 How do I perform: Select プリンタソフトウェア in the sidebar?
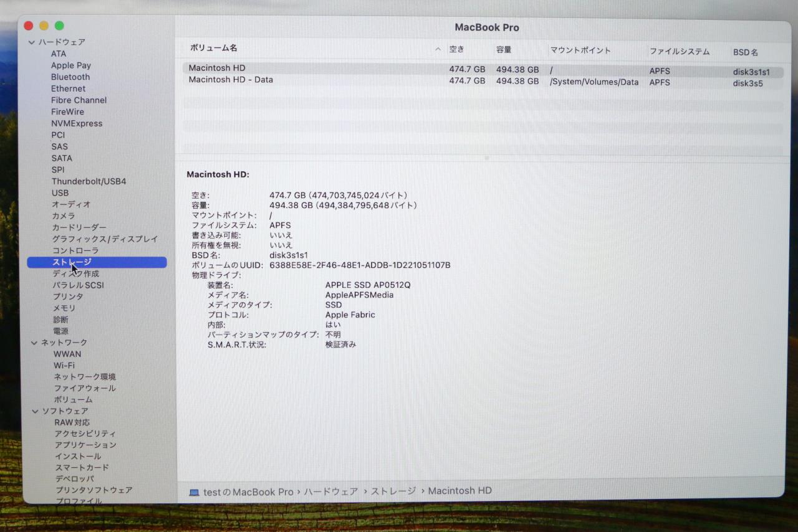94,490
